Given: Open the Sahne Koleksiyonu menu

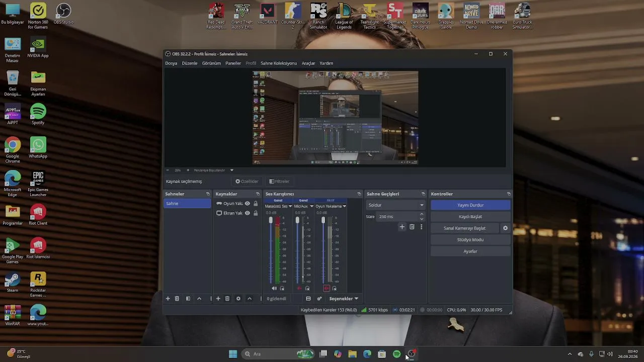Looking at the screenshot, I should pyautogui.click(x=279, y=63).
